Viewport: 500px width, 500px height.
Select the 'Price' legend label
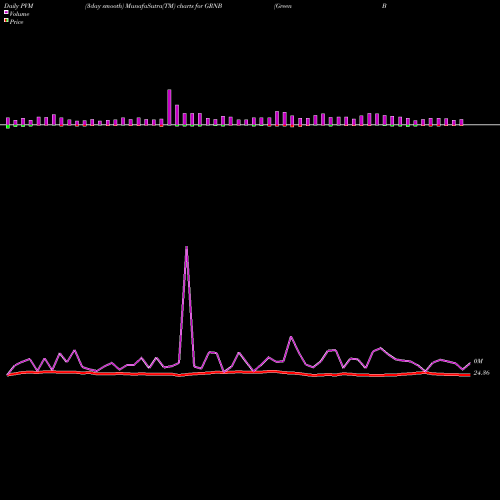16,22
